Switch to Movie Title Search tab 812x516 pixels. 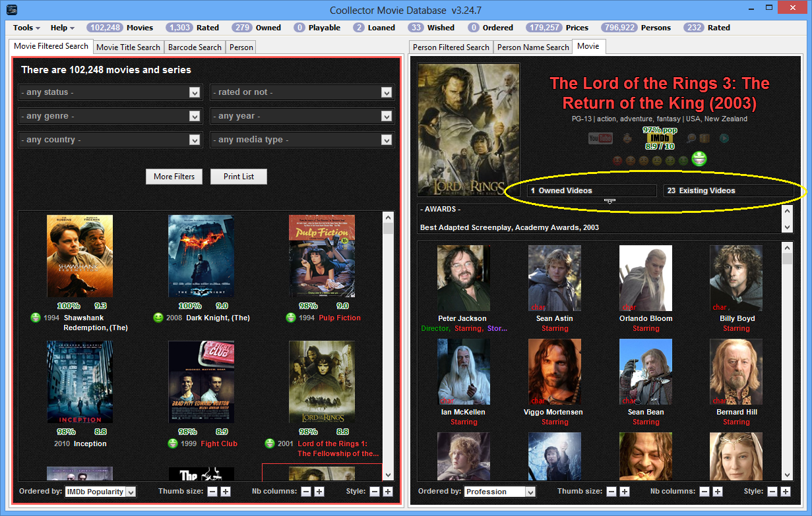128,47
